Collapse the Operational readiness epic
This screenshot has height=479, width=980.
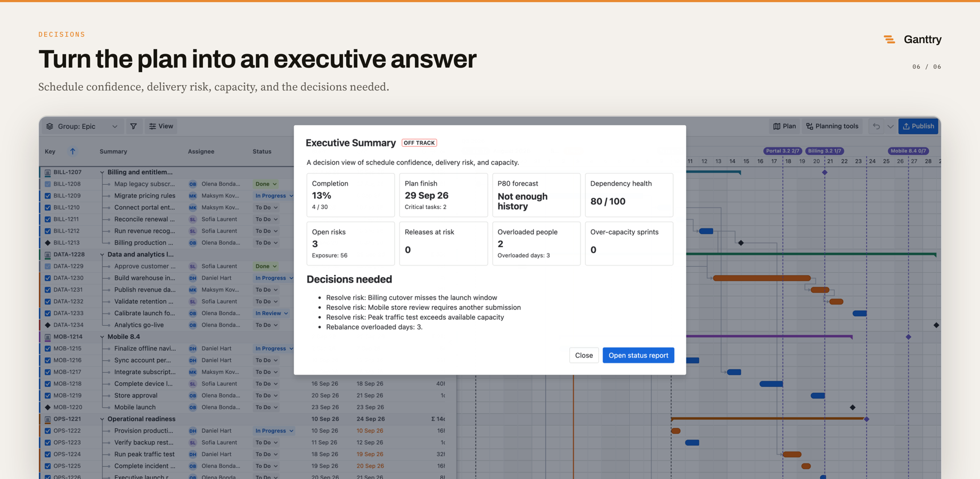point(102,419)
